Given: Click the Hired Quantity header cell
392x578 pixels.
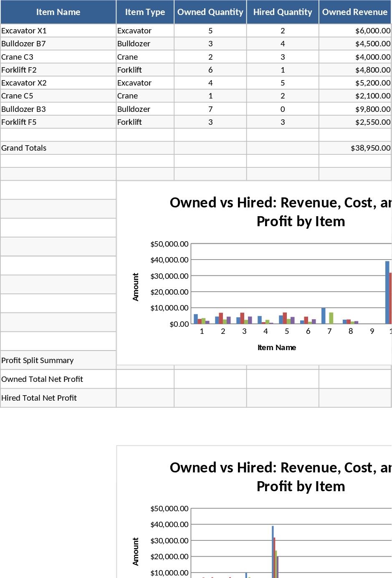Looking at the screenshot, I should [283, 12].
